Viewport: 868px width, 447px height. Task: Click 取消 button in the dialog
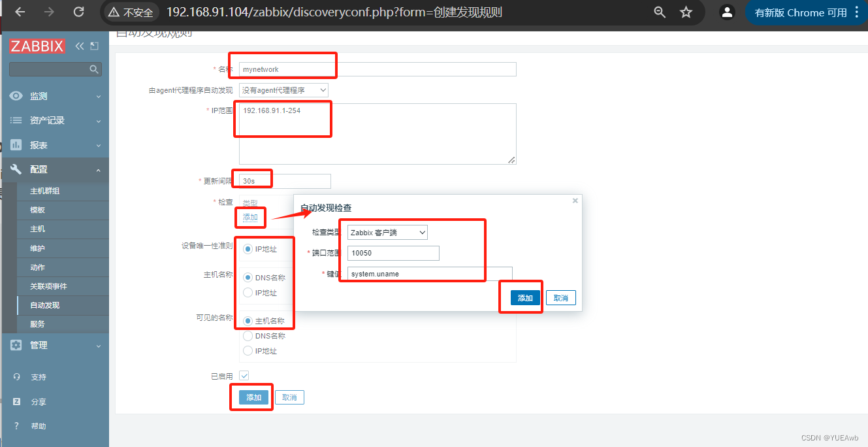tap(560, 298)
